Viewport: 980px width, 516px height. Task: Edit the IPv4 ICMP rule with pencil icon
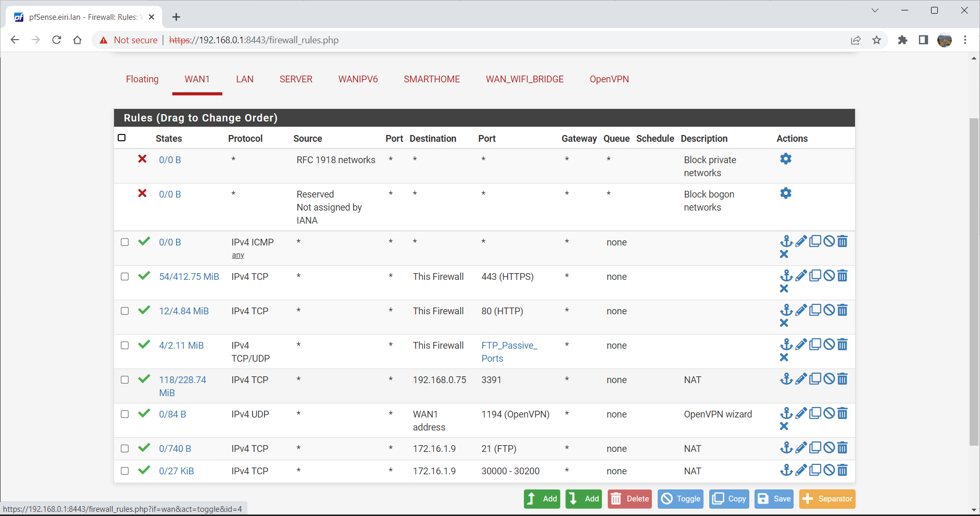pos(801,241)
